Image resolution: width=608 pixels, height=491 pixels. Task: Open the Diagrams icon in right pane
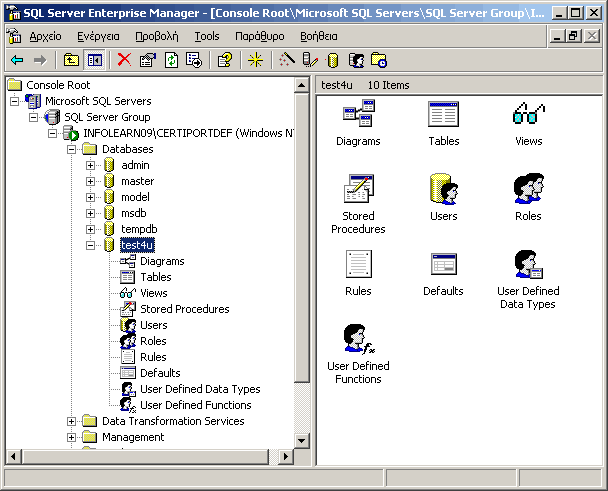[x=358, y=113]
